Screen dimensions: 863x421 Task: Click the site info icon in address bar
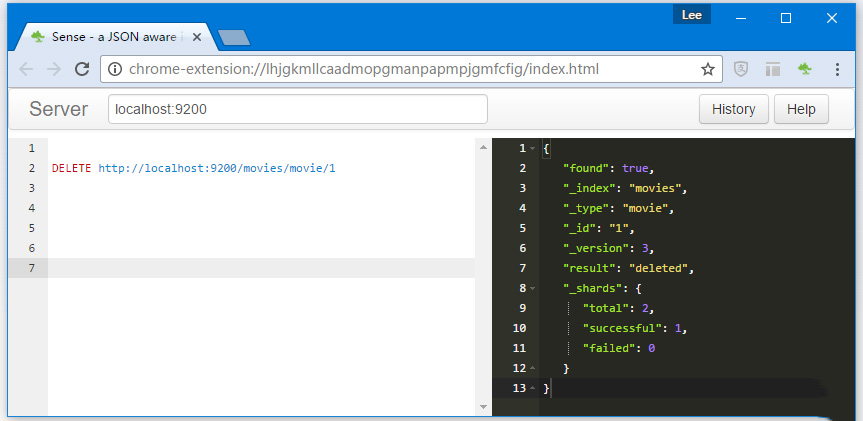115,69
